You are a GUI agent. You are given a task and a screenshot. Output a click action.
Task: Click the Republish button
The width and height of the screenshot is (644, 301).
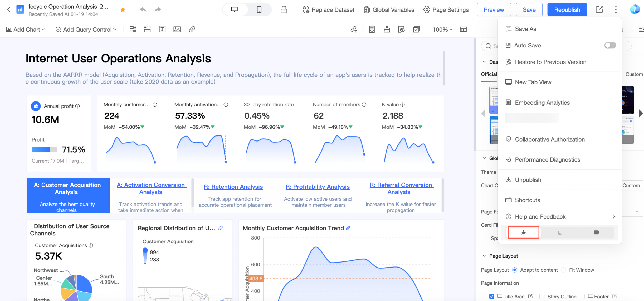(x=567, y=10)
